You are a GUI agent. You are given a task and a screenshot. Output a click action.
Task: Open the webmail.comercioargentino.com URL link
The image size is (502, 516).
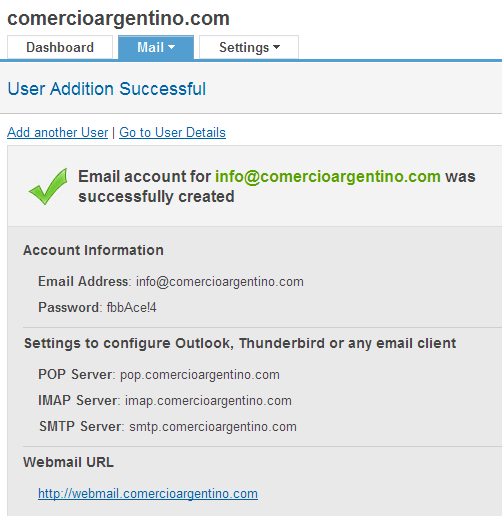pos(148,494)
